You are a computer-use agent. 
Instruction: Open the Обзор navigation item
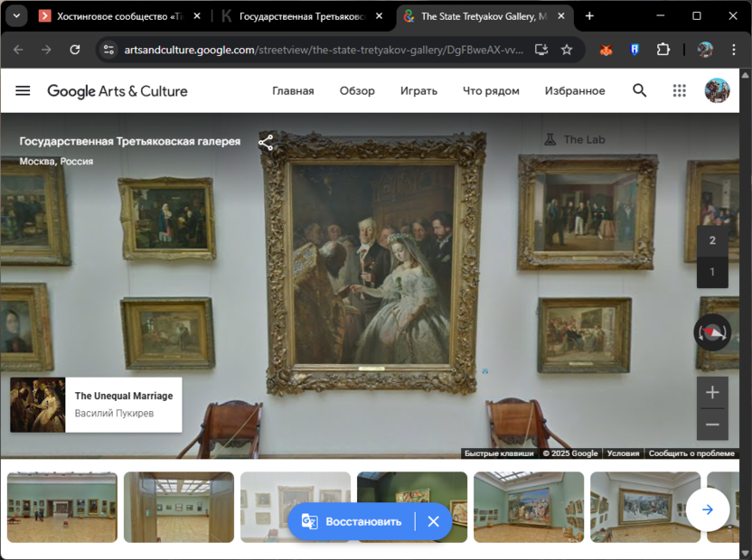357,90
